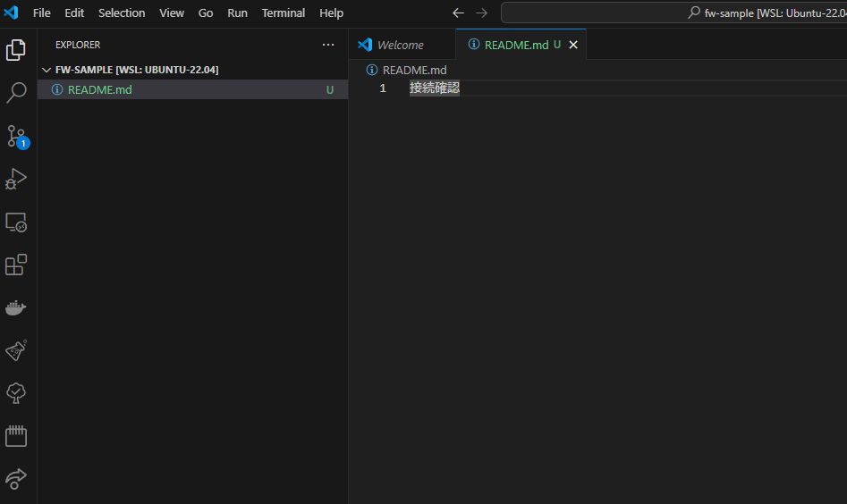This screenshot has width=847, height=504.
Task: Open the Remote Explorer view
Action: [16, 222]
